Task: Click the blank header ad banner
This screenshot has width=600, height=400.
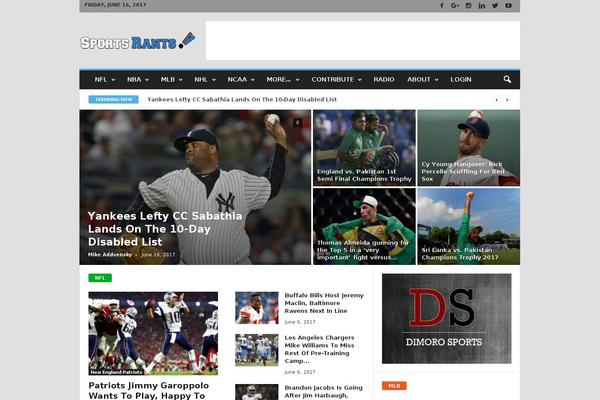Action: point(363,41)
